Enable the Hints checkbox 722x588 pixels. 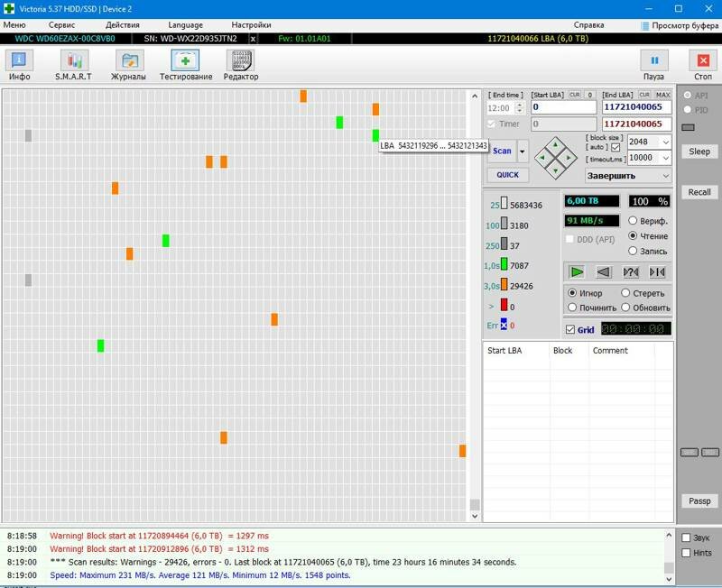coord(686,553)
